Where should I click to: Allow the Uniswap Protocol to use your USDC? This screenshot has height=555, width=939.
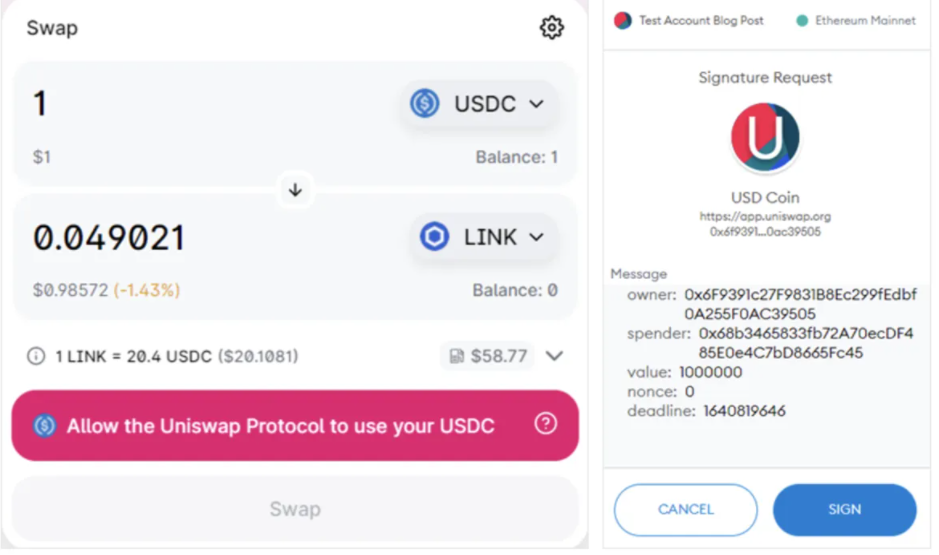point(295,426)
